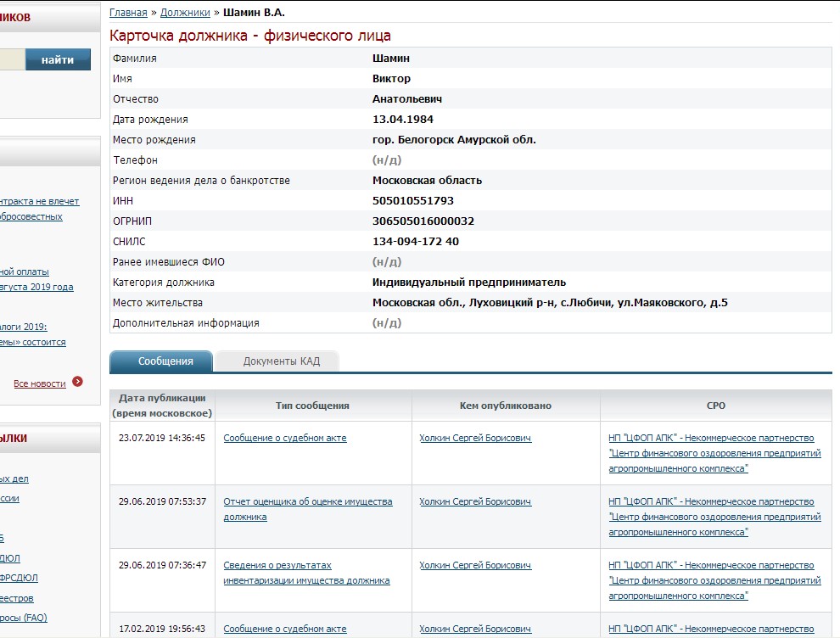Open the news link ending in "августа 2019 года"

(x=36, y=287)
